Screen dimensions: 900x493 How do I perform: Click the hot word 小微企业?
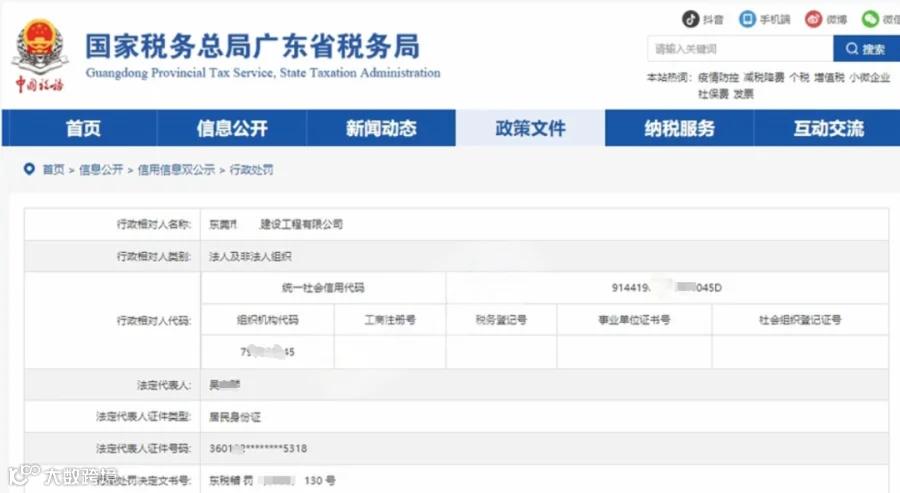(x=870, y=77)
